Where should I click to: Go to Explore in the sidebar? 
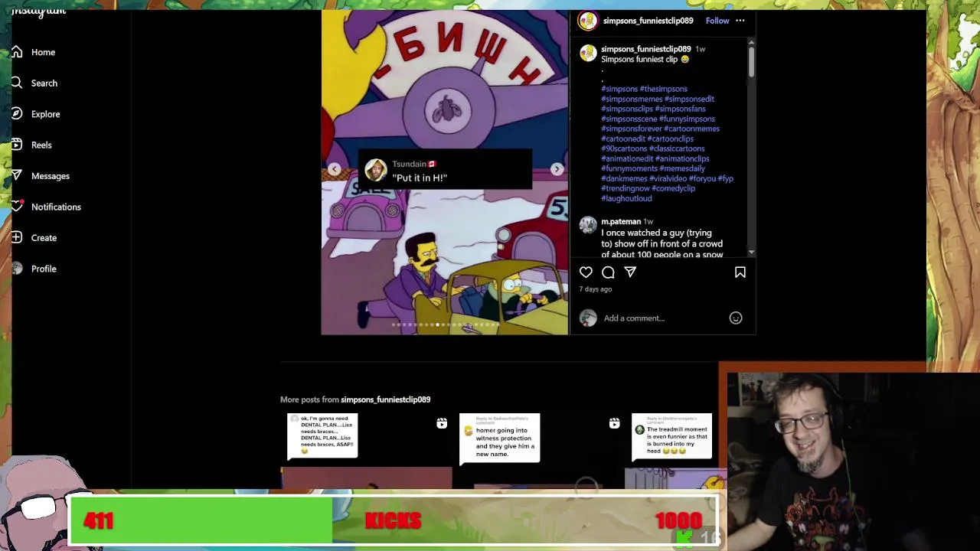[x=45, y=114]
